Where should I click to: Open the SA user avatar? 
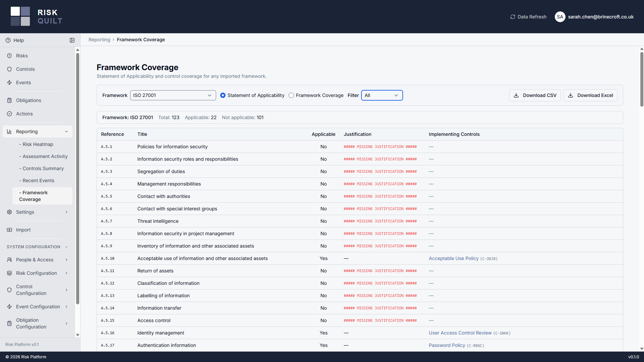(560, 17)
